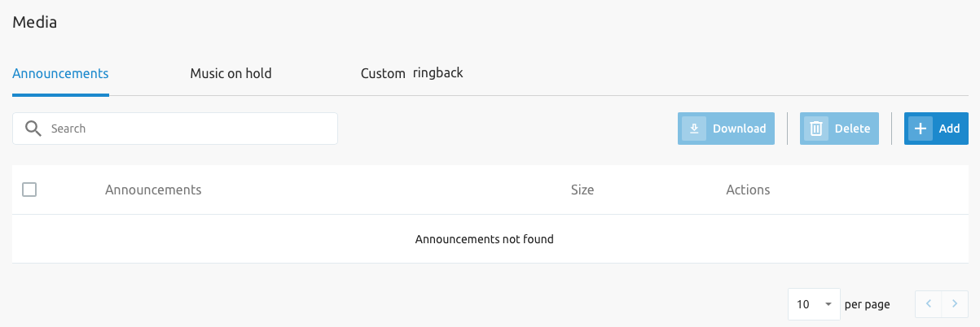Click the Download button label

pyautogui.click(x=739, y=129)
